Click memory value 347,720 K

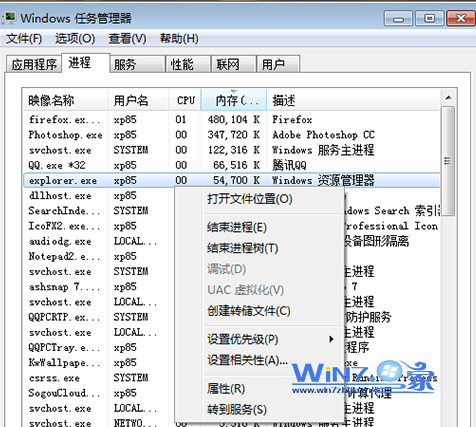[234, 135]
